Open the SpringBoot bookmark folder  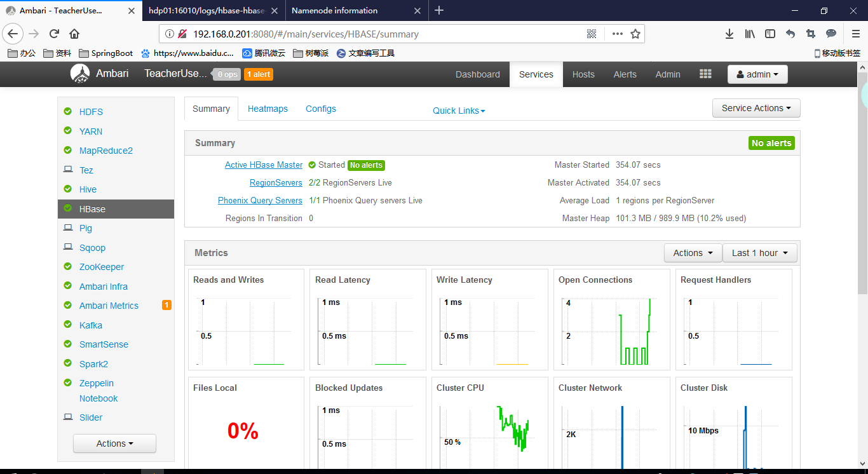point(105,53)
